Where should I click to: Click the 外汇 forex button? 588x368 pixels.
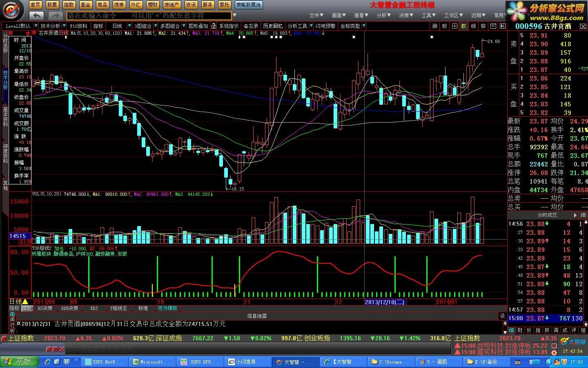click(x=136, y=5)
